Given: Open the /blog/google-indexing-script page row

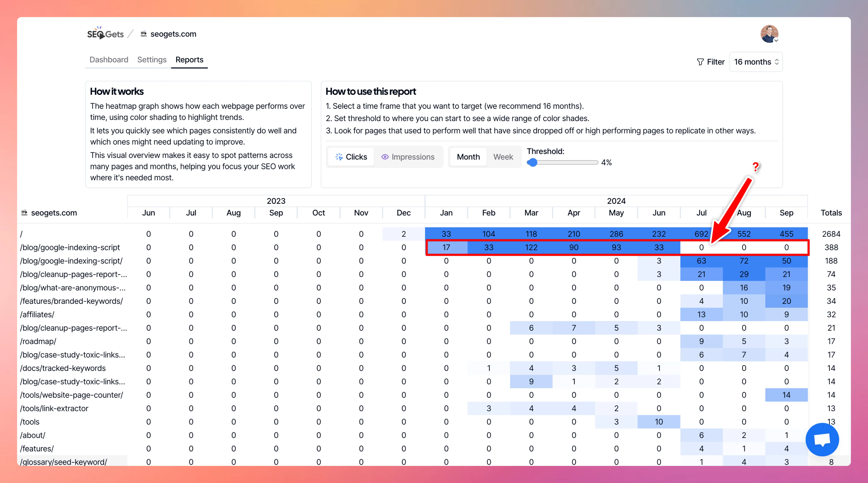Looking at the screenshot, I should click(70, 247).
